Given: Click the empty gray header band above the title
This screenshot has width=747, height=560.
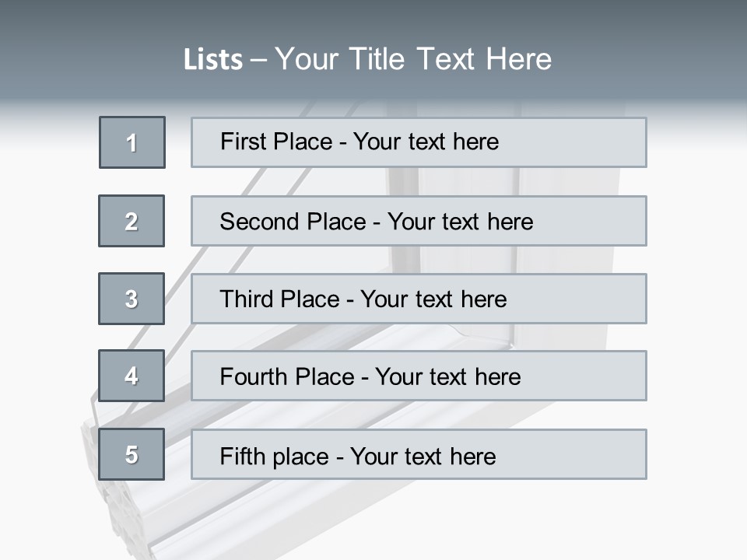Looking at the screenshot, I should pyautogui.click(x=373, y=17).
